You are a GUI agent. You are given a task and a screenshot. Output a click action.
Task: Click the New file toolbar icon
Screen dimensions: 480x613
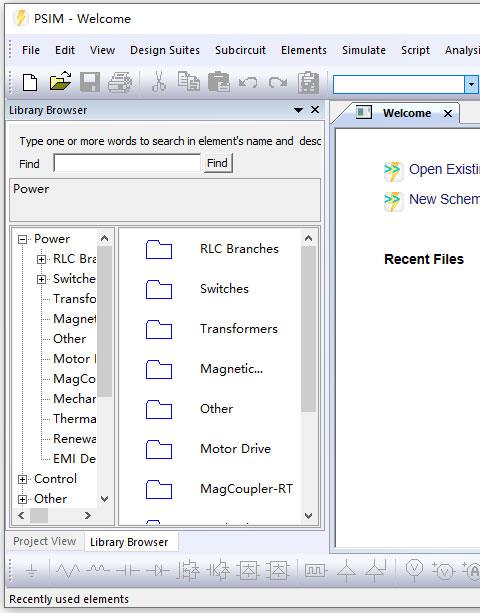click(30, 82)
